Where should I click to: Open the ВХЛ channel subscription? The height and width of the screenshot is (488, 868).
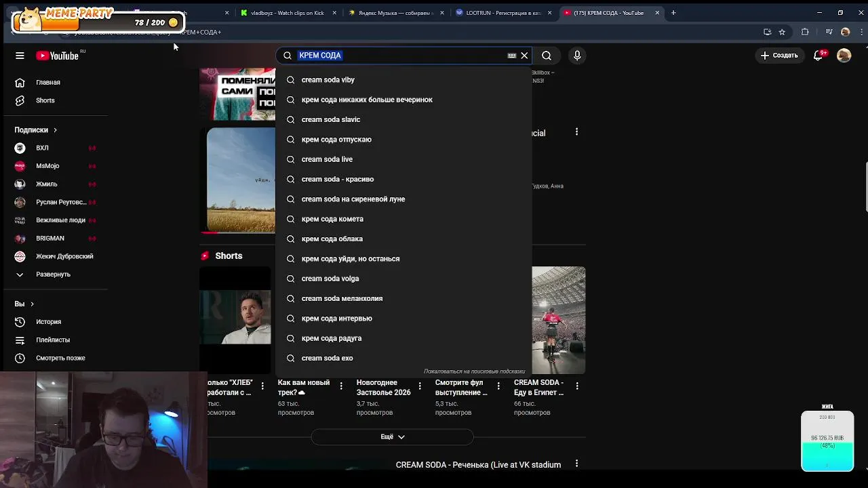click(54, 148)
